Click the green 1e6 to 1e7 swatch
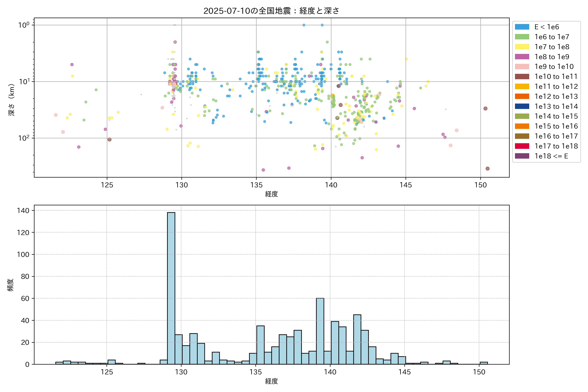Image resolution: width=588 pixels, height=392 pixels. [x=522, y=37]
